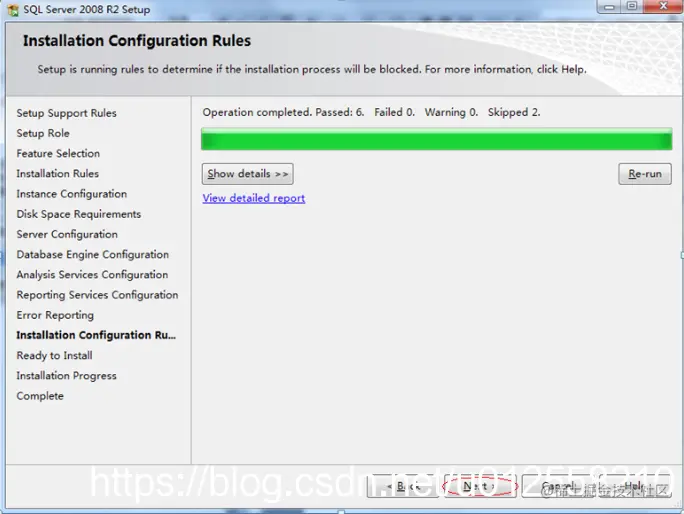The height and width of the screenshot is (514, 684).
Task: Select Setup Role step
Action: (43, 133)
